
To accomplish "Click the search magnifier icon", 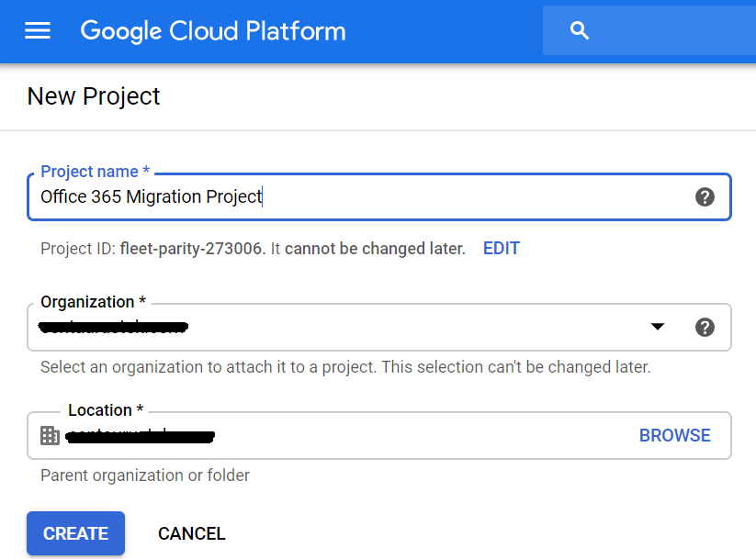I will coord(579,31).
